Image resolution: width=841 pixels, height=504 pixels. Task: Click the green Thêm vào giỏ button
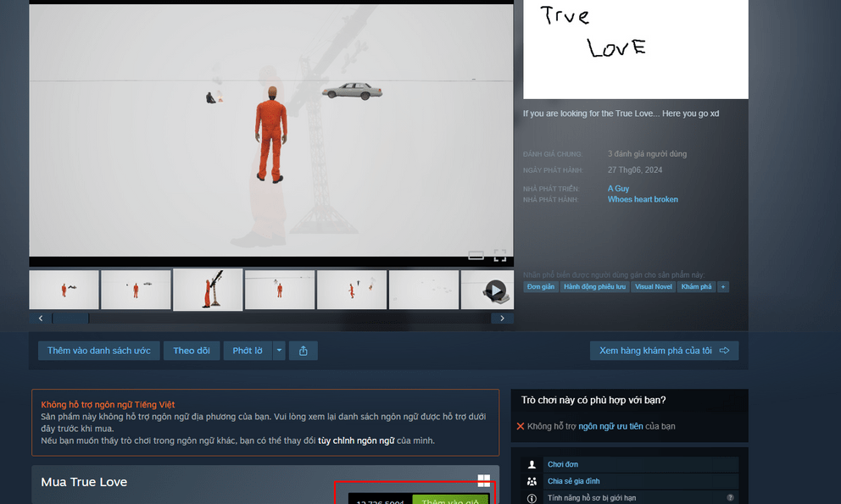coord(450,501)
